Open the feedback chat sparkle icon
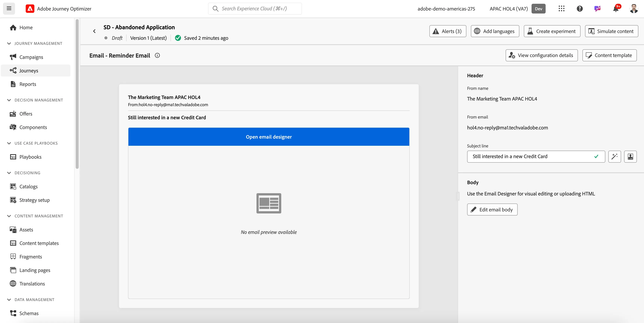The width and height of the screenshot is (644, 323). [x=597, y=8]
